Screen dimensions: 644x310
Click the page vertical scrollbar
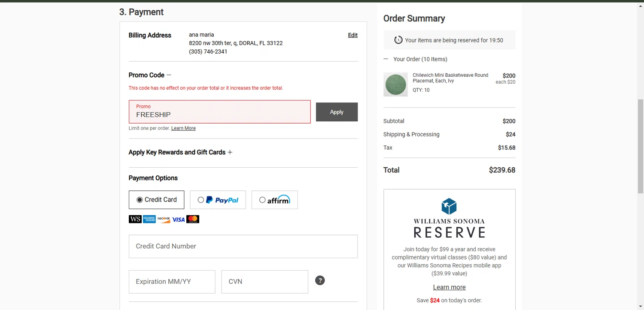(641, 146)
